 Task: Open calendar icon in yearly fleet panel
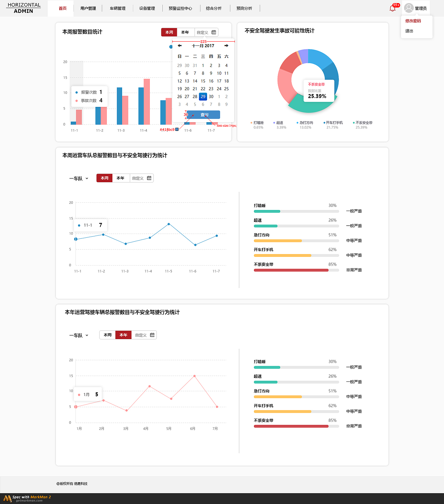click(152, 335)
